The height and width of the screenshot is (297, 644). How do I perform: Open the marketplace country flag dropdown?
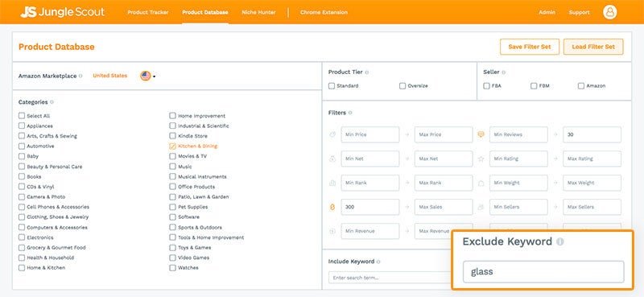point(147,76)
